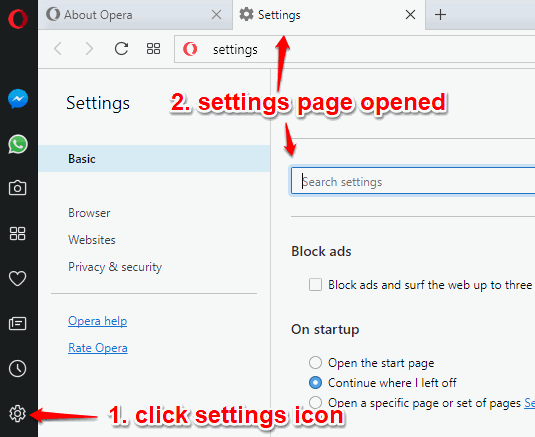Open the Opera main menu logo
535x437 pixels.
tap(18, 19)
